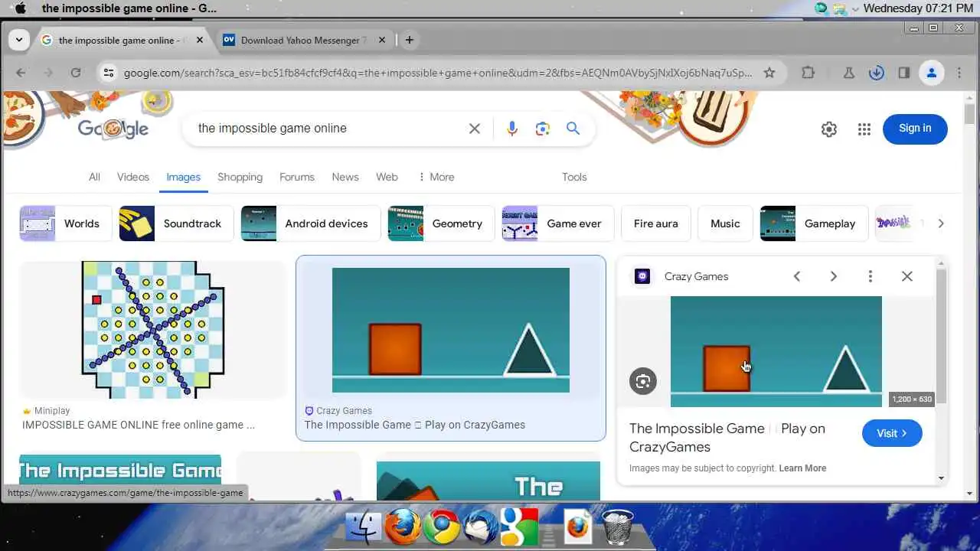Start voice search with microphone icon
Viewport: 980px width, 551px height.
coord(512,129)
